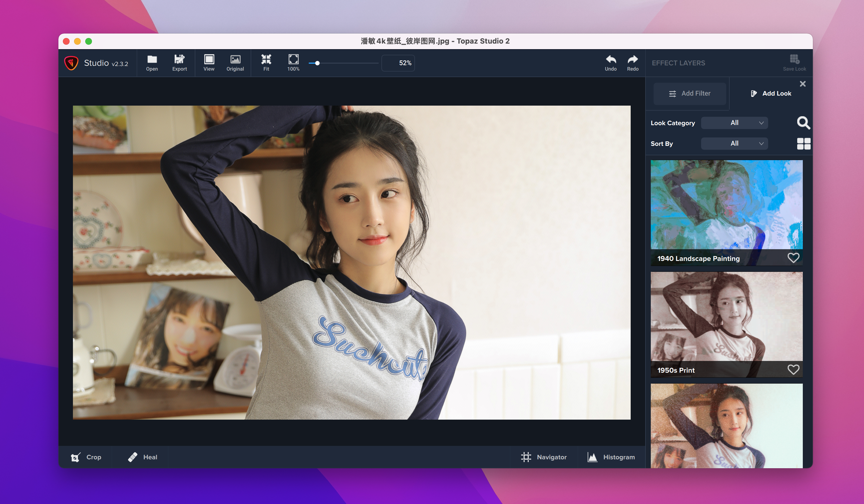Click the View mode icon
864x504 pixels.
[x=209, y=63]
